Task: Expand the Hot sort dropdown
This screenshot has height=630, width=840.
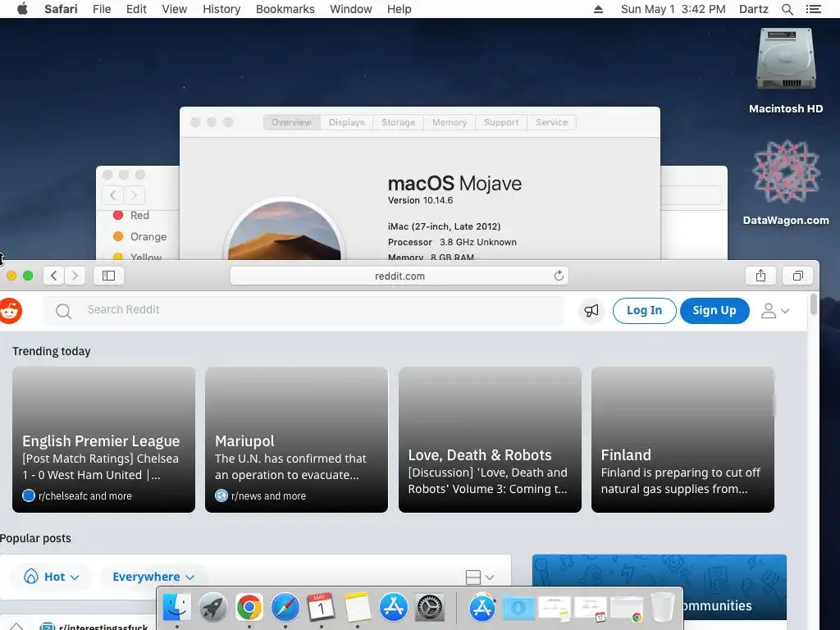Action: point(52,577)
